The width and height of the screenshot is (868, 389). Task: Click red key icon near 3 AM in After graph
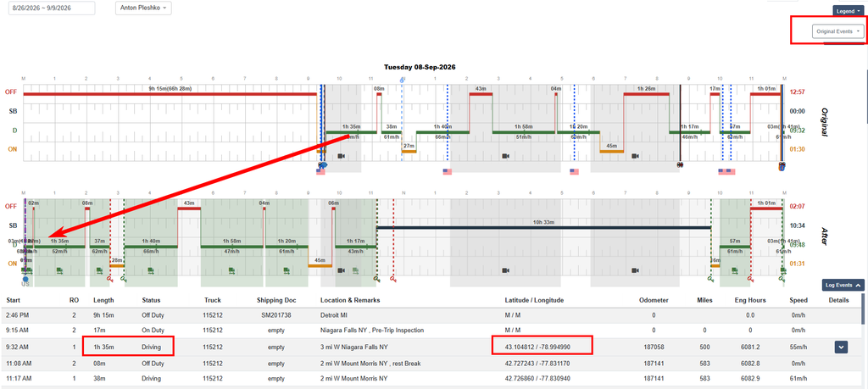point(110,280)
